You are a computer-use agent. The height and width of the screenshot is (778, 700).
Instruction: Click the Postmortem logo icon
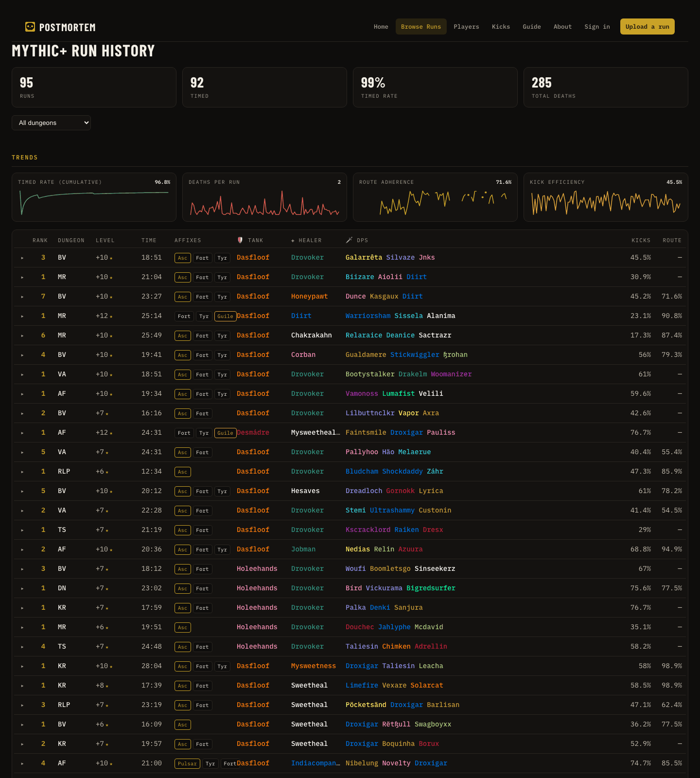click(x=30, y=27)
